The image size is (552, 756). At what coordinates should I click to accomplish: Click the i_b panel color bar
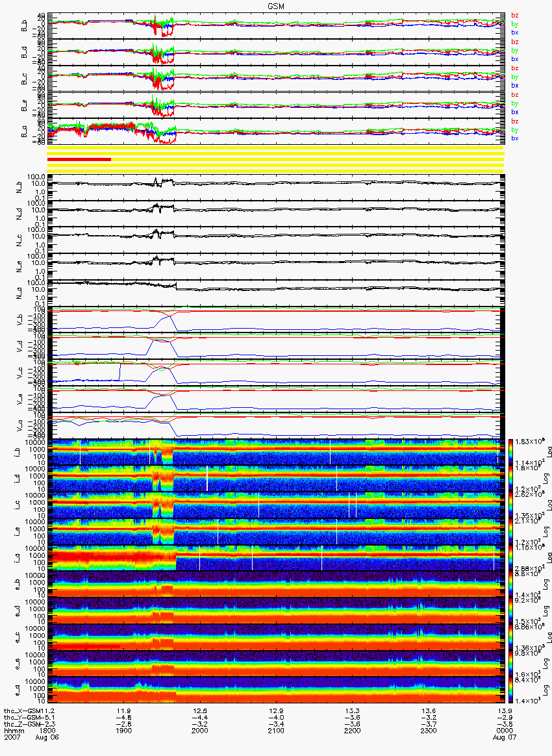(x=510, y=452)
